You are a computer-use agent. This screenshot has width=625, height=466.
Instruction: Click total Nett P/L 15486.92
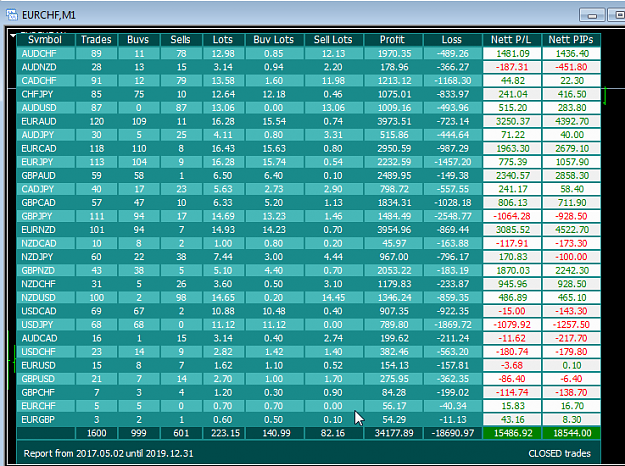(512, 433)
